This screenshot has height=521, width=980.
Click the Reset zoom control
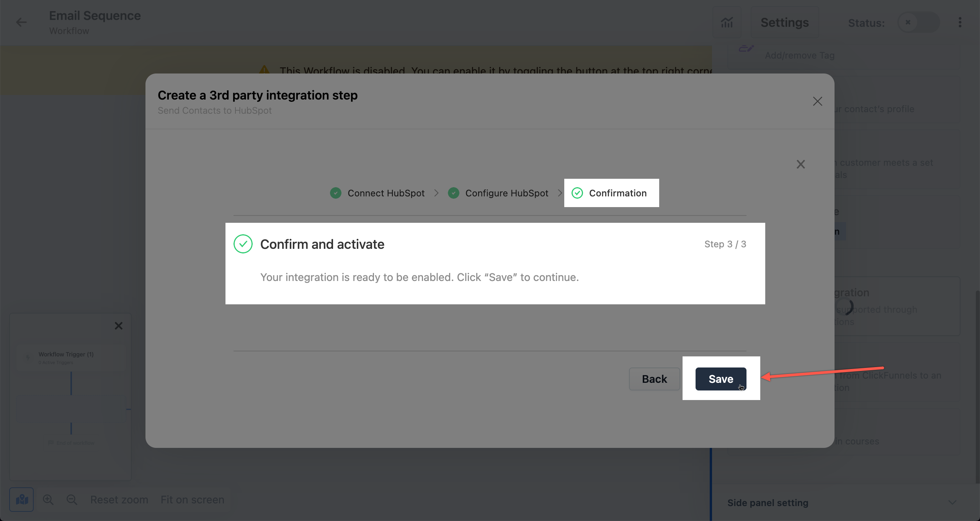point(119,500)
